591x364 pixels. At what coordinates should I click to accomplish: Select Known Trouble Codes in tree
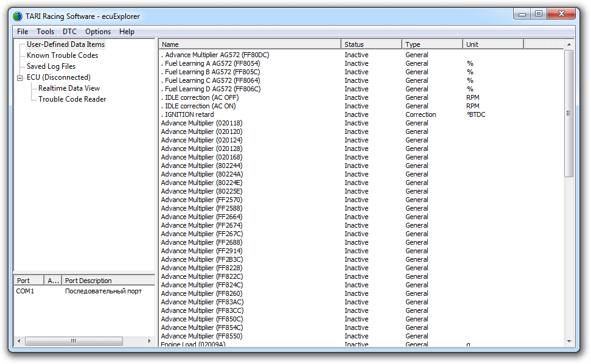[x=62, y=55]
